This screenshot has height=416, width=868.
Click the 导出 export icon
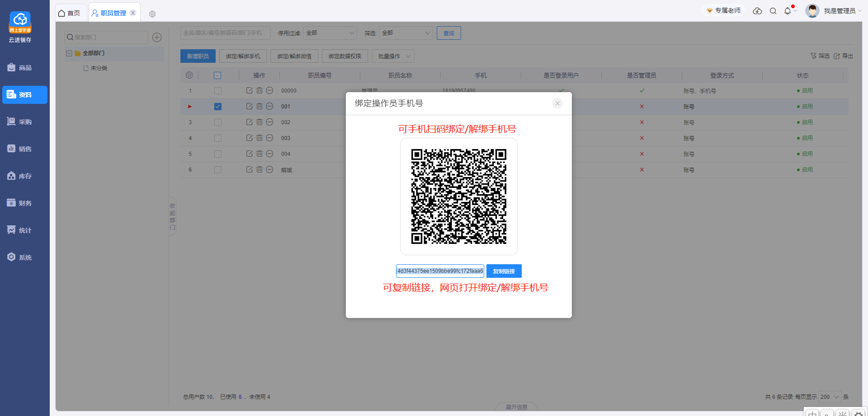pos(843,56)
